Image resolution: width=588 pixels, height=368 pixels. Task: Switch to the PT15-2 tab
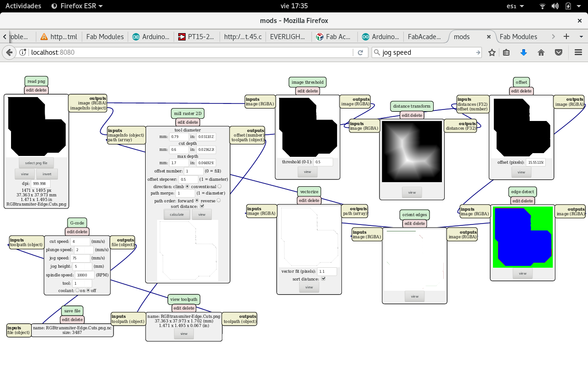click(x=196, y=37)
